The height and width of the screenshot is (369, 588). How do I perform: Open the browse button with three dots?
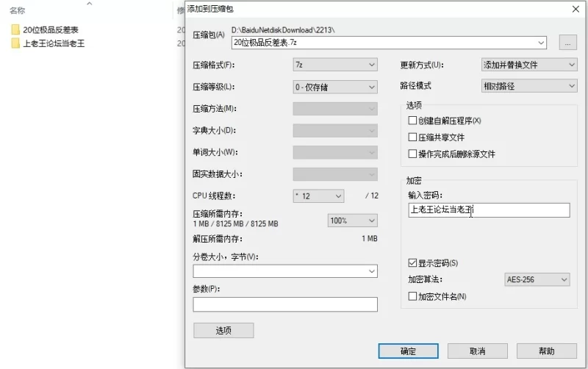click(x=567, y=43)
